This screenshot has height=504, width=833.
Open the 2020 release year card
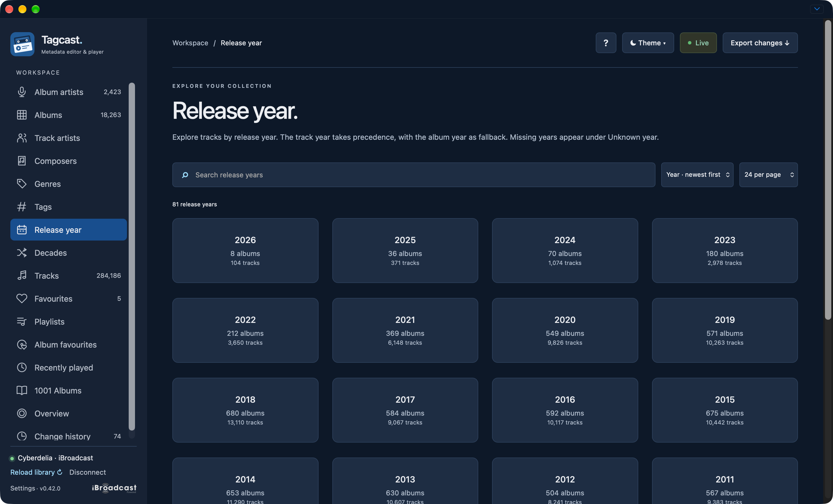click(x=565, y=330)
